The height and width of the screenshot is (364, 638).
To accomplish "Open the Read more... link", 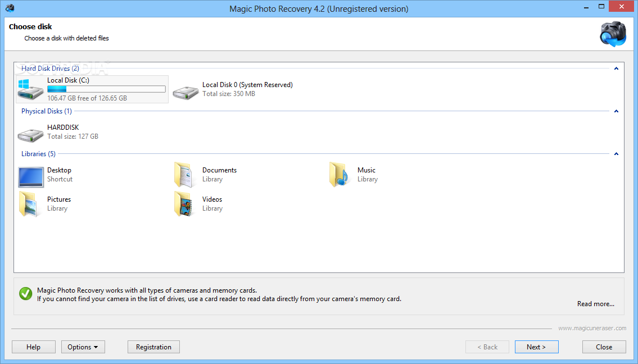I will tap(596, 304).
